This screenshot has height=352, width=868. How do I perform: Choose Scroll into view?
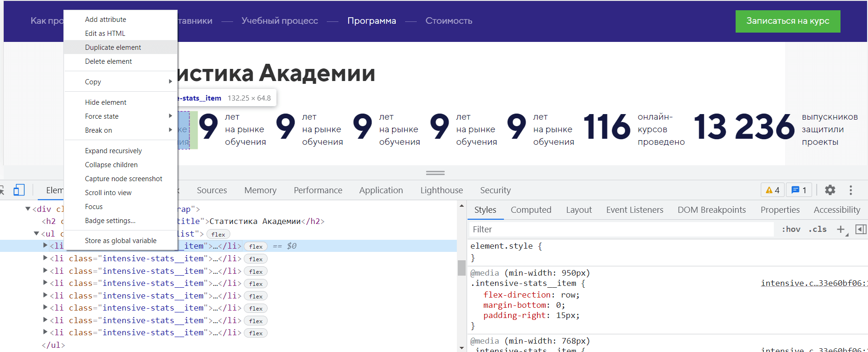(121, 192)
